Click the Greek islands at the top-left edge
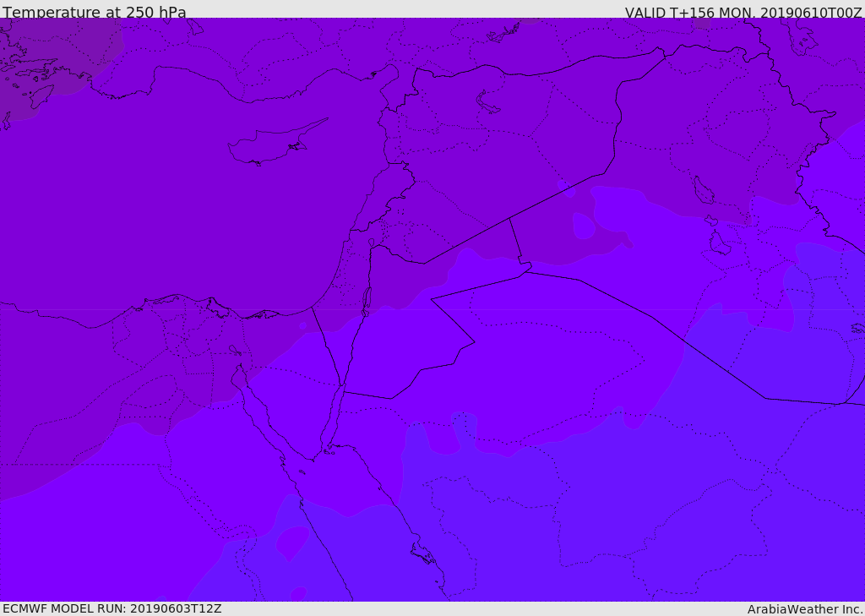This screenshot has height=616, width=865. click(x=28, y=77)
